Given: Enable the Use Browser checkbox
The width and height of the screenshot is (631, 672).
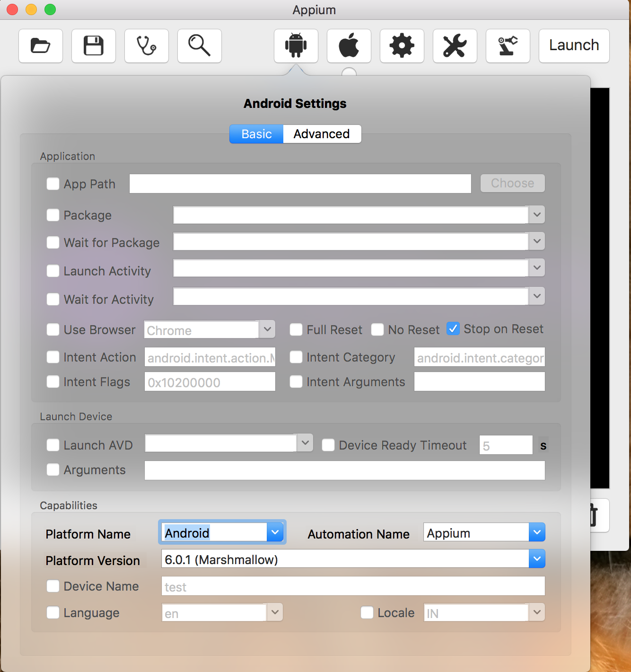Looking at the screenshot, I should point(53,330).
